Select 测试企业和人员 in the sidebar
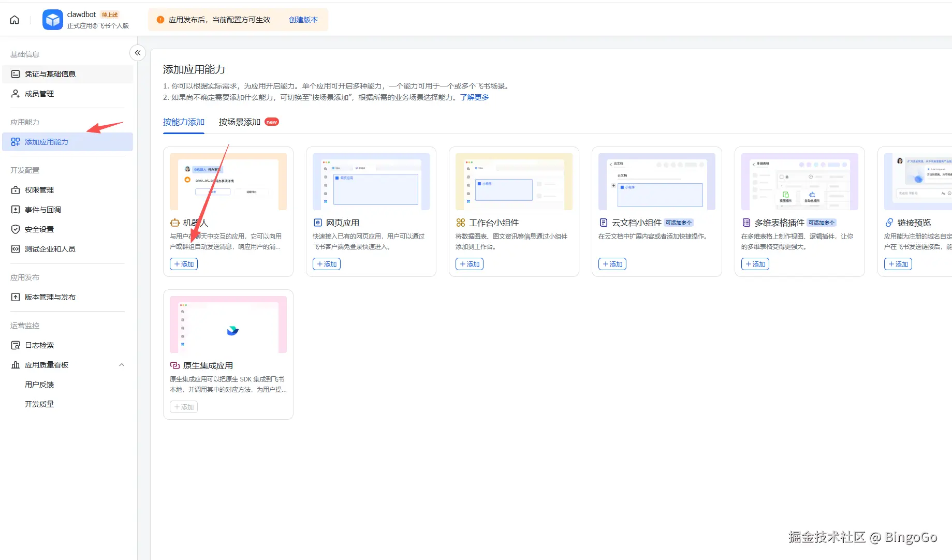 pos(49,248)
